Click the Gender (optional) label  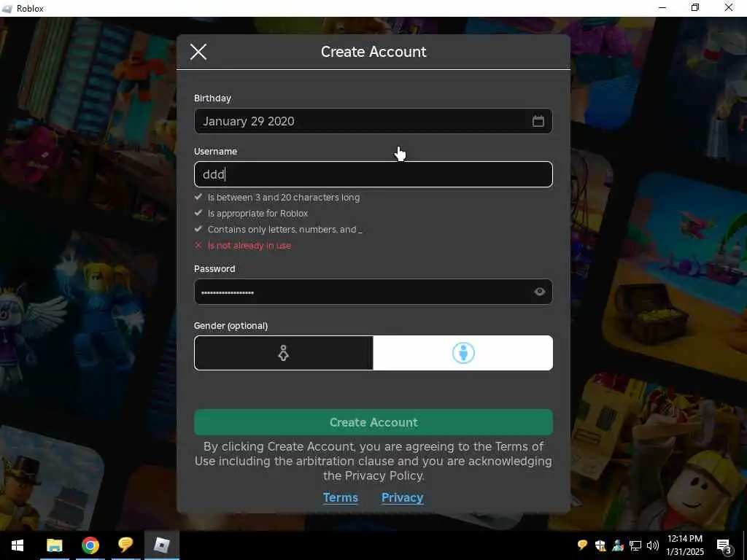pyautogui.click(x=231, y=326)
